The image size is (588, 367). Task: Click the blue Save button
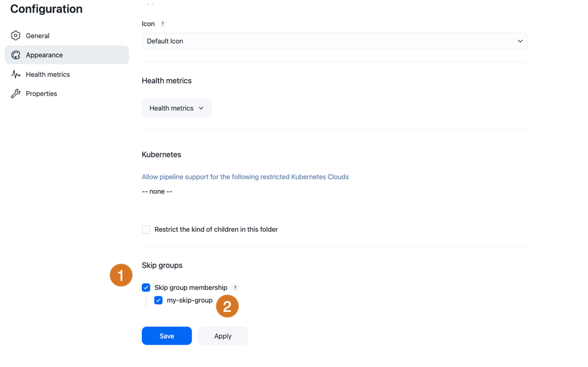[x=167, y=336]
